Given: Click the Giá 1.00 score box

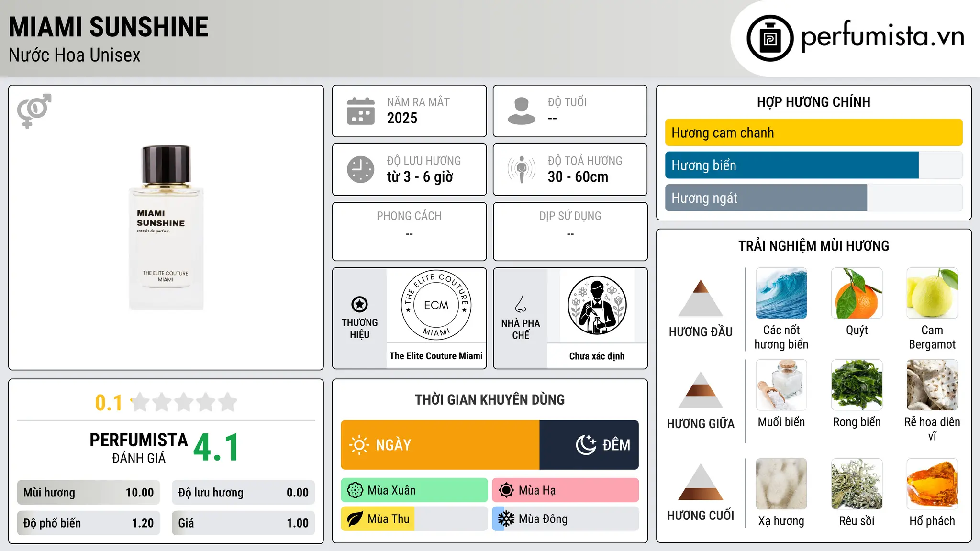Looking at the screenshot, I should (244, 523).
